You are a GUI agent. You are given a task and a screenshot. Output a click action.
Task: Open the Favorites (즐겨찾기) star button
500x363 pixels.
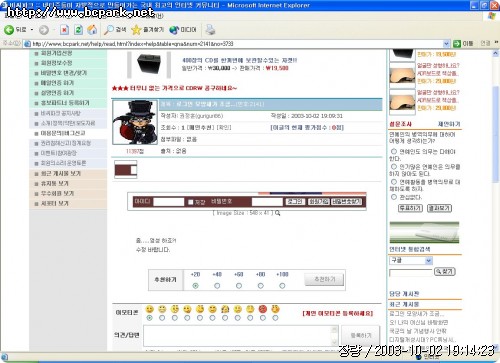(x=147, y=30)
